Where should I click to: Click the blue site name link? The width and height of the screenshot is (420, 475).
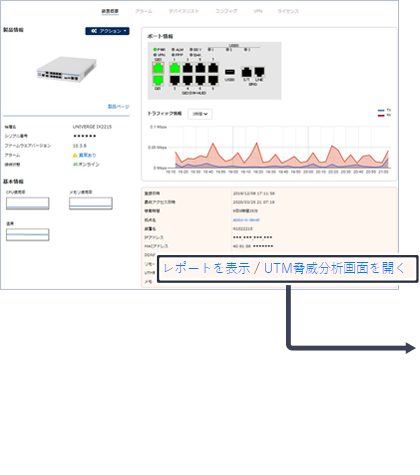click(246, 220)
